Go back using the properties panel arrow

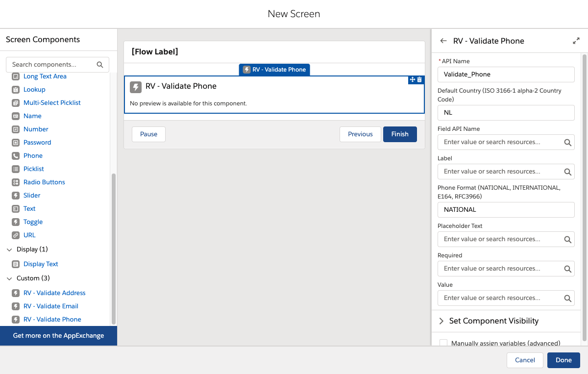click(443, 41)
